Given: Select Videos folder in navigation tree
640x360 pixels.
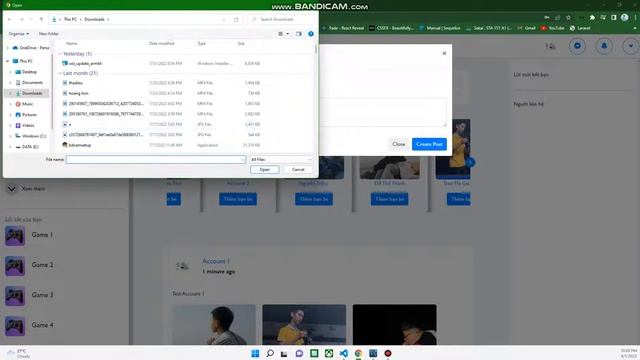Looking at the screenshot, I should (x=25, y=125).
